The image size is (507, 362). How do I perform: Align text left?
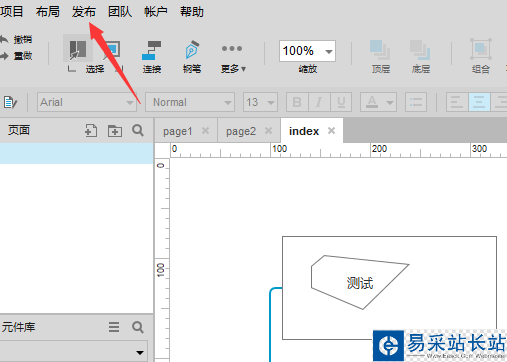pyautogui.click(x=457, y=102)
